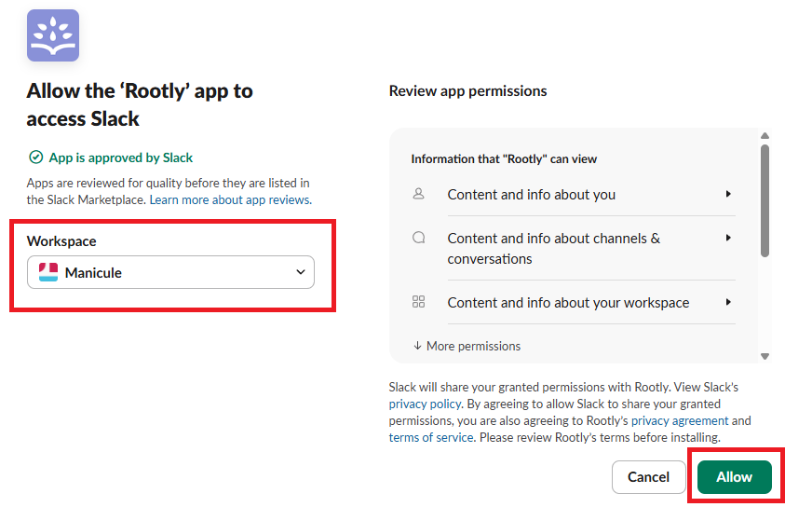
Task: Click the Rootly app logo icon
Action: [53, 35]
